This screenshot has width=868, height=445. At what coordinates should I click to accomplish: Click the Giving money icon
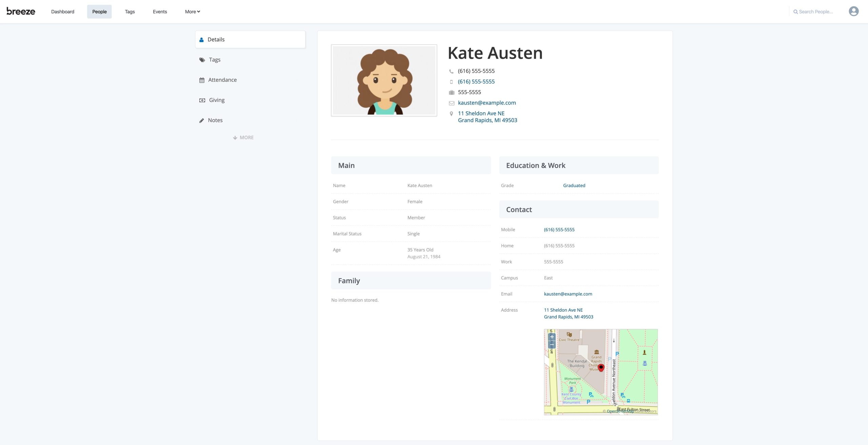tap(202, 100)
